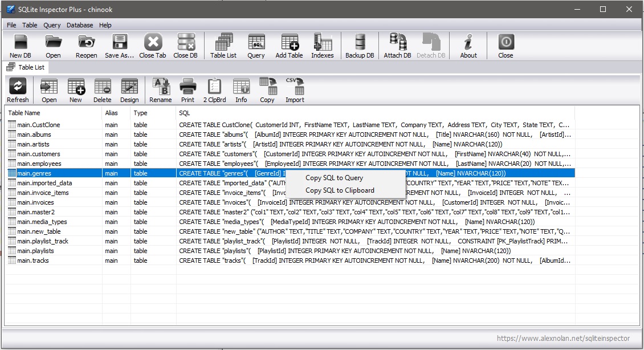
Task: Click the Rename table icon
Action: click(x=161, y=91)
